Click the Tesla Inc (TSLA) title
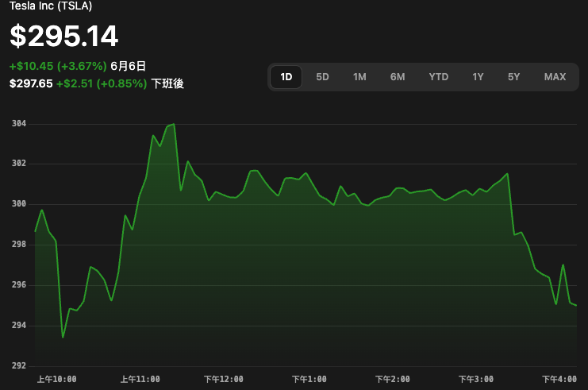The image size is (588, 390). 51,6
